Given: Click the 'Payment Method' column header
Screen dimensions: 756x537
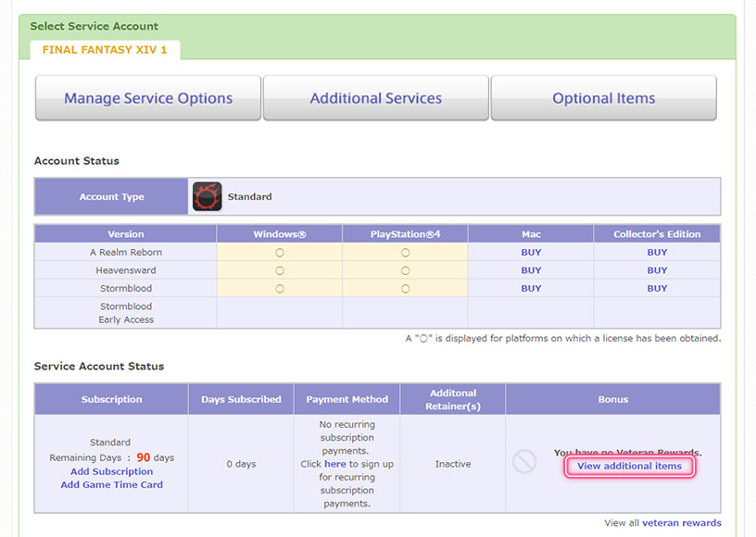Looking at the screenshot, I should 347,399.
